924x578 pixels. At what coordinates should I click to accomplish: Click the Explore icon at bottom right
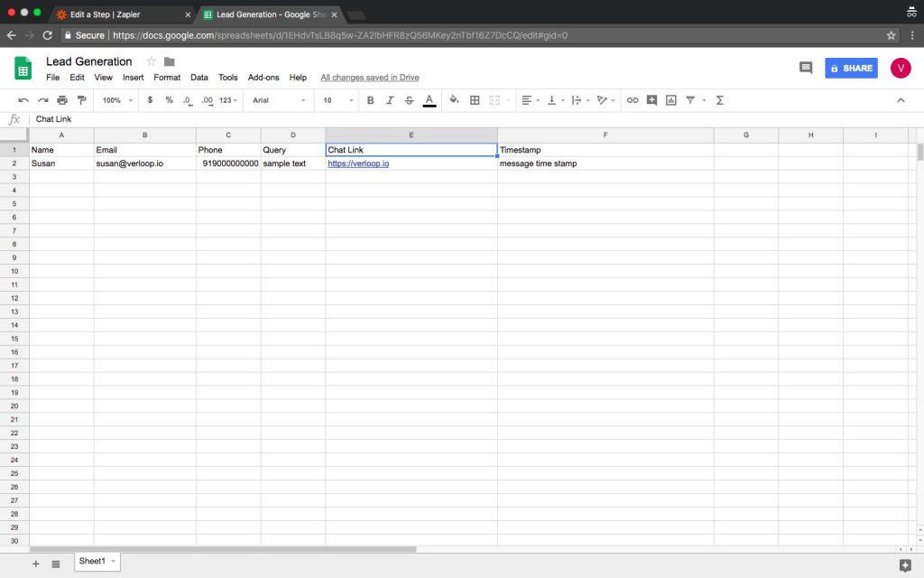coord(906,566)
